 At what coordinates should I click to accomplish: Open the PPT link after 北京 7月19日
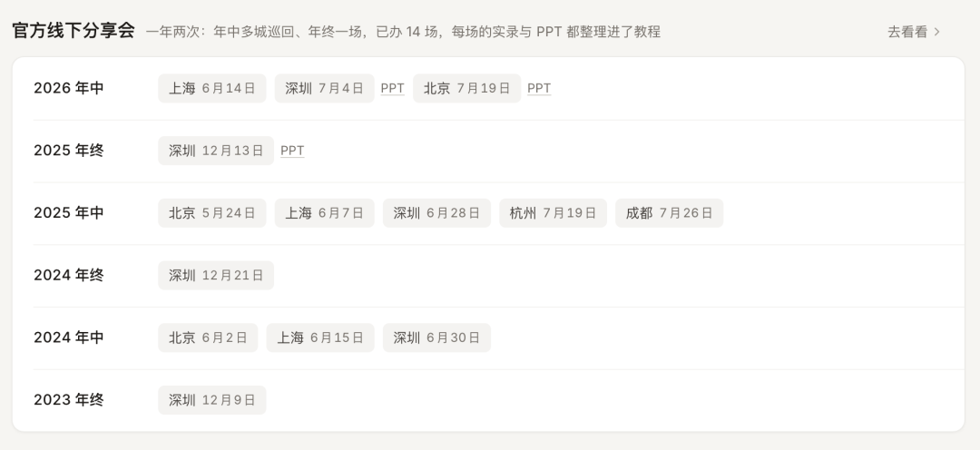(539, 88)
